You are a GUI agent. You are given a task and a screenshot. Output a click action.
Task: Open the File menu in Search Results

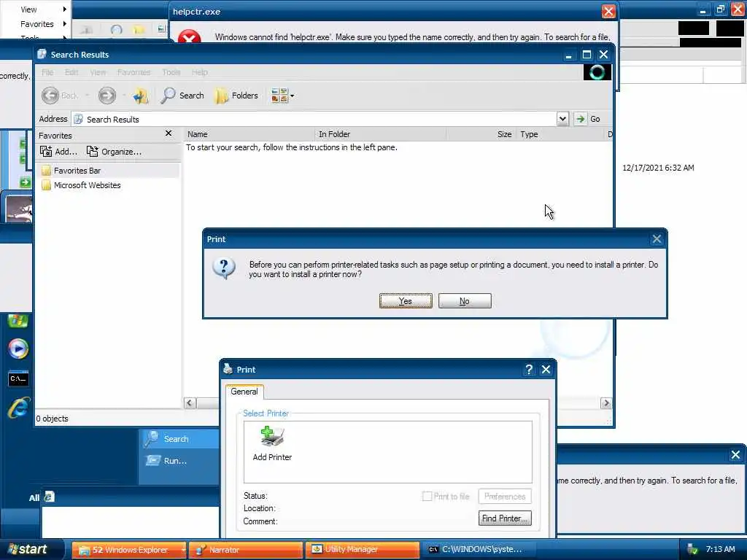(x=47, y=72)
